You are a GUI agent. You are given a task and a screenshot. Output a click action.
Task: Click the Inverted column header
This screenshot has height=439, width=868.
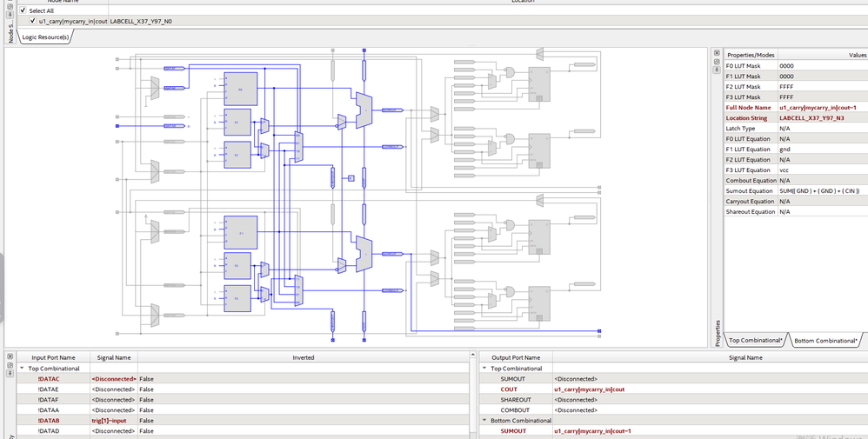click(x=304, y=357)
